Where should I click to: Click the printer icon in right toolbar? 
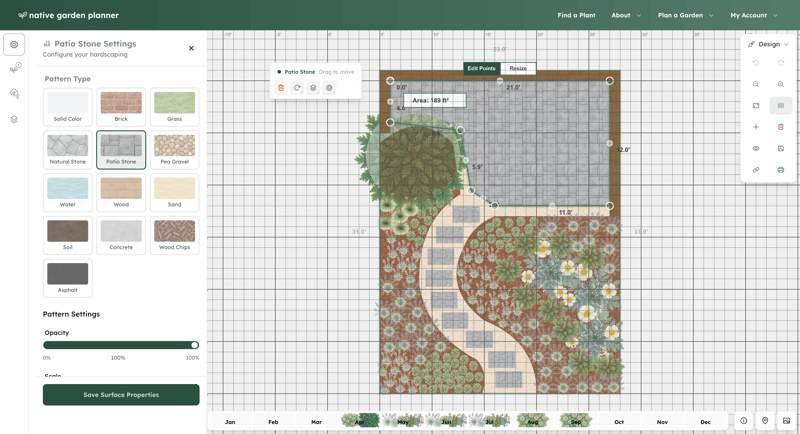781,170
